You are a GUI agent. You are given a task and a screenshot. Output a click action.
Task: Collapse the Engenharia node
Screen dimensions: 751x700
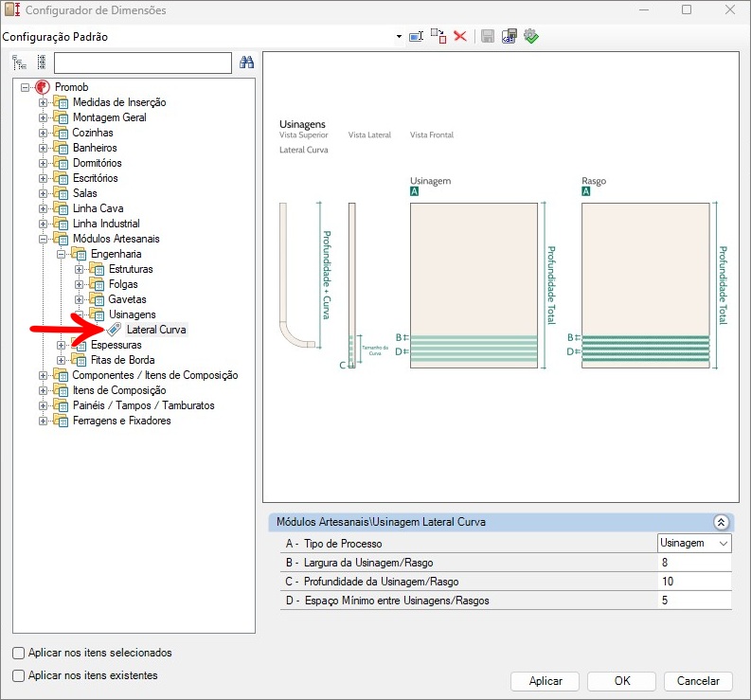(x=61, y=255)
